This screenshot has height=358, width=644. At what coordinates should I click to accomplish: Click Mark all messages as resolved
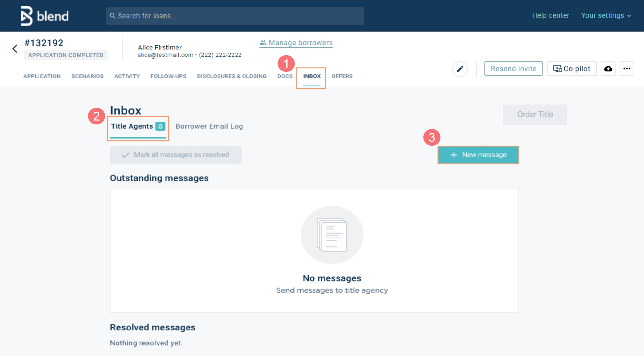point(176,155)
